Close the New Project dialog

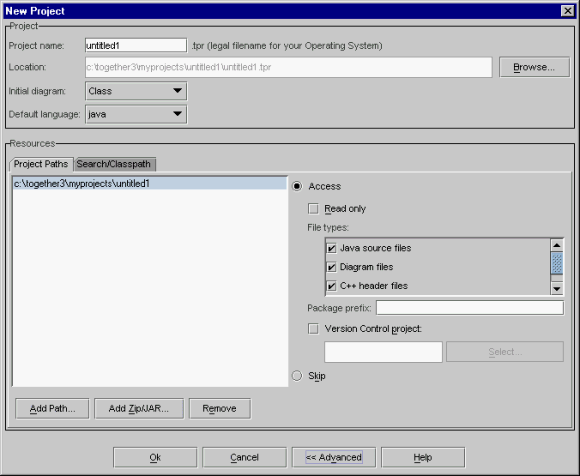(567, 11)
